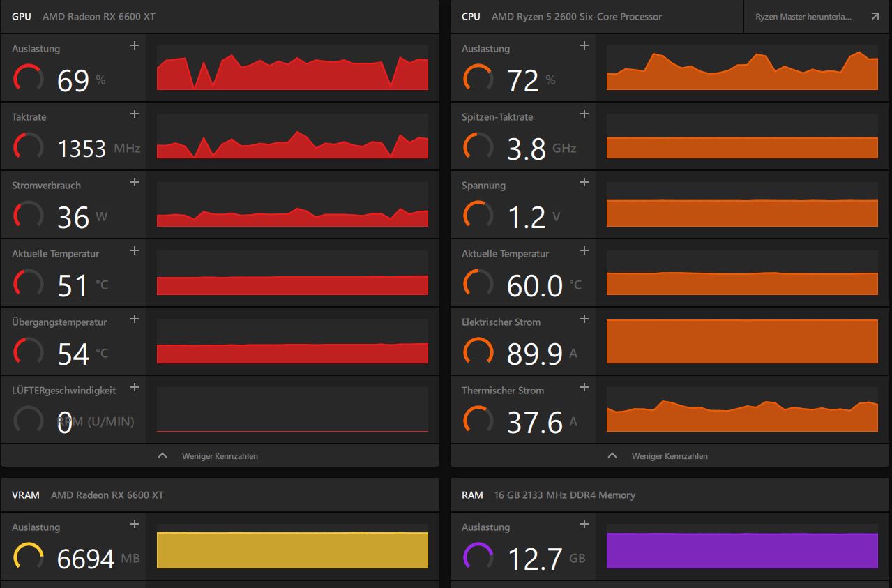
Task: Click the yellow VRAM 6694 MB gauge
Action: (29, 557)
